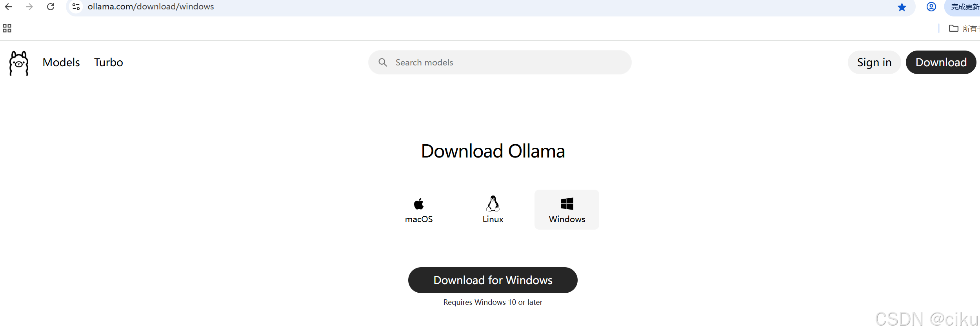Choose the Linux label
The height and width of the screenshot is (335, 980).
[493, 219]
